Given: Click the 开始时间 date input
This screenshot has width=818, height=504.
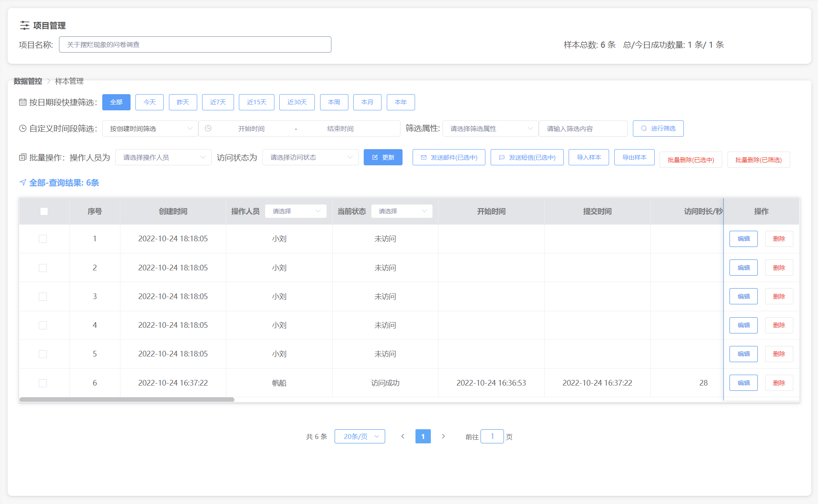Looking at the screenshot, I should click(x=251, y=129).
